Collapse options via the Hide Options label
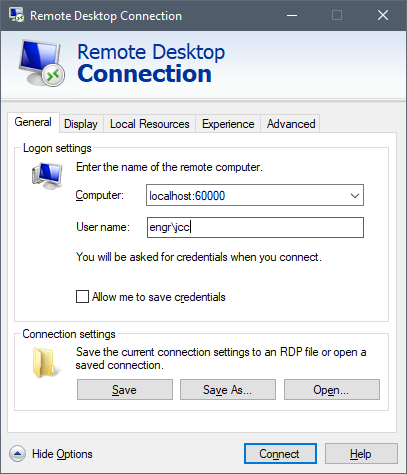This screenshot has width=407, height=474. [x=62, y=454]
